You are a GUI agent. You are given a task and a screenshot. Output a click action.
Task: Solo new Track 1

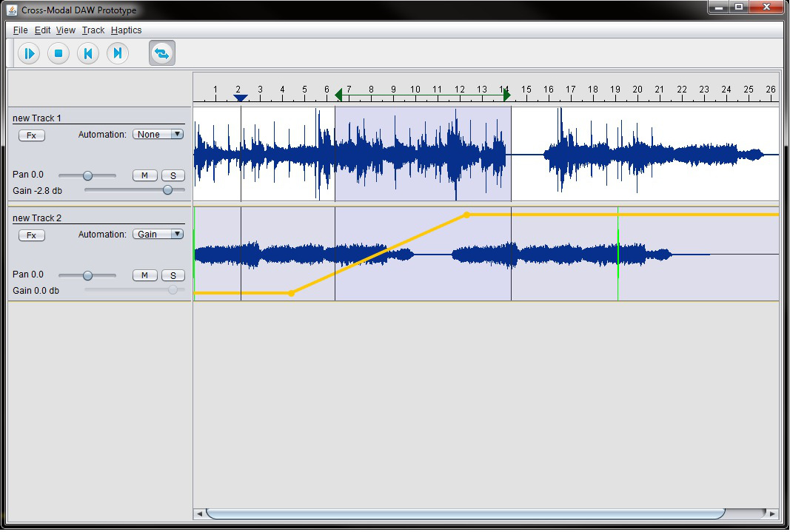(x=173, y=175)
